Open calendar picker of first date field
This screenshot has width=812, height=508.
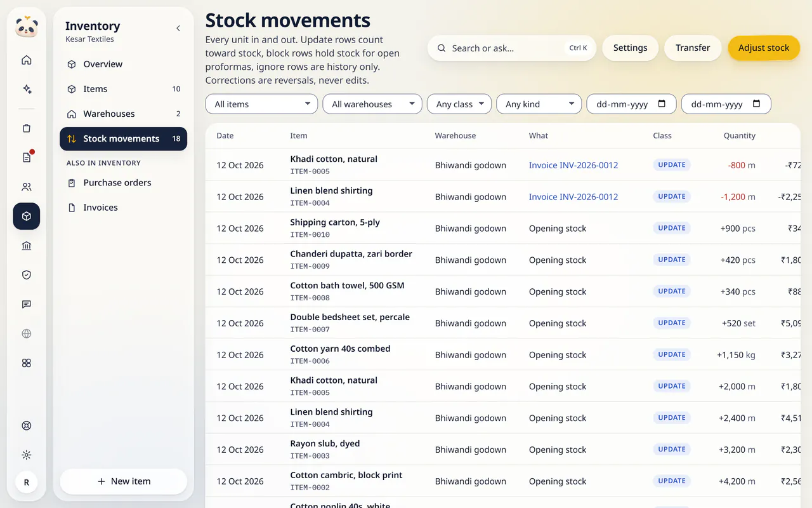pos(662,104)
